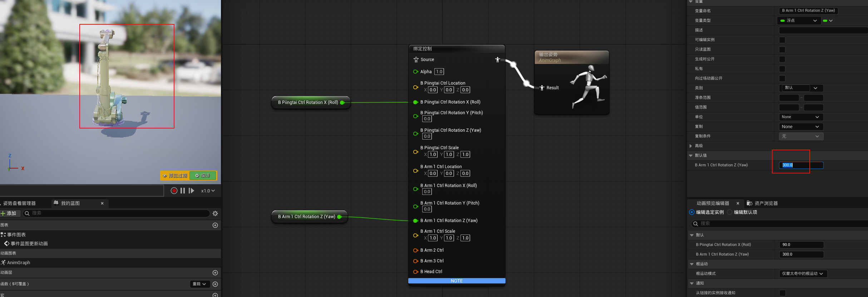Screen dimensions: 868x297
Task: Click the Result pin on 输出姿势 node
Action: (542, 88)
